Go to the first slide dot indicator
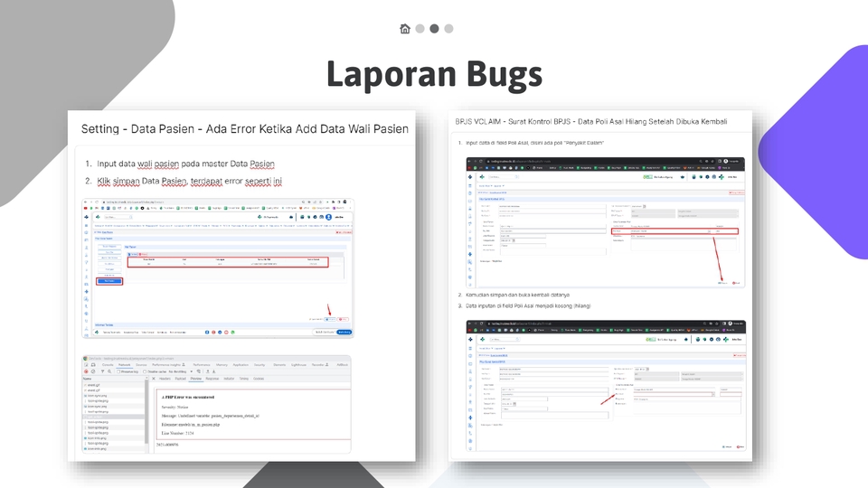Image resolution: width=868 pixels, height=488 pixels. pyautogui.click(x=420, y=29)
